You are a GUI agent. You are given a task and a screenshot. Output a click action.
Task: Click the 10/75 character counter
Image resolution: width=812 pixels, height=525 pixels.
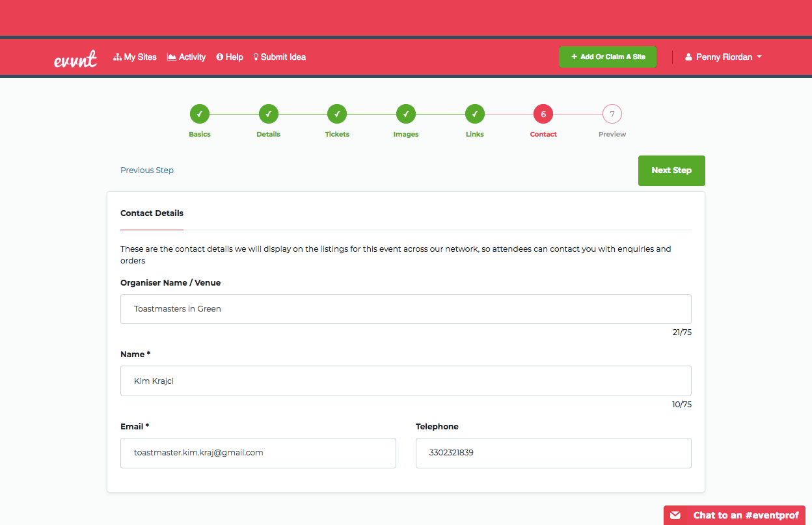(682, 405)
